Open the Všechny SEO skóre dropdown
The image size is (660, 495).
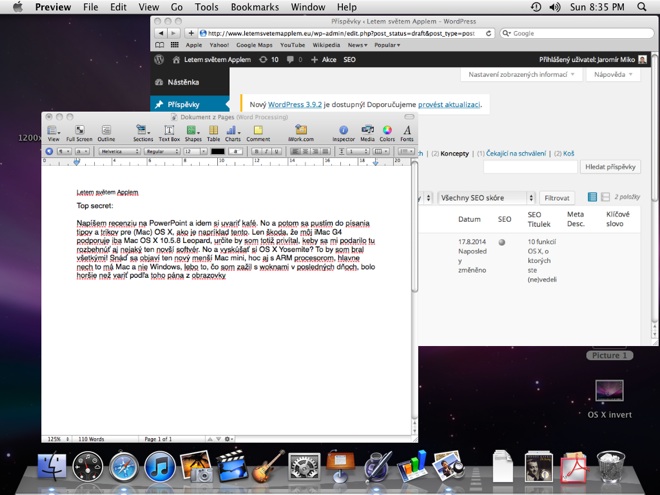(x=486, y=197)
